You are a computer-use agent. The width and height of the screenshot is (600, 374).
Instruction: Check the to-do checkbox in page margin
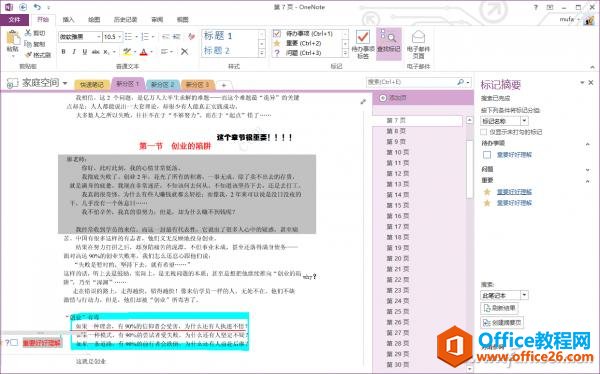click(15, 343)
